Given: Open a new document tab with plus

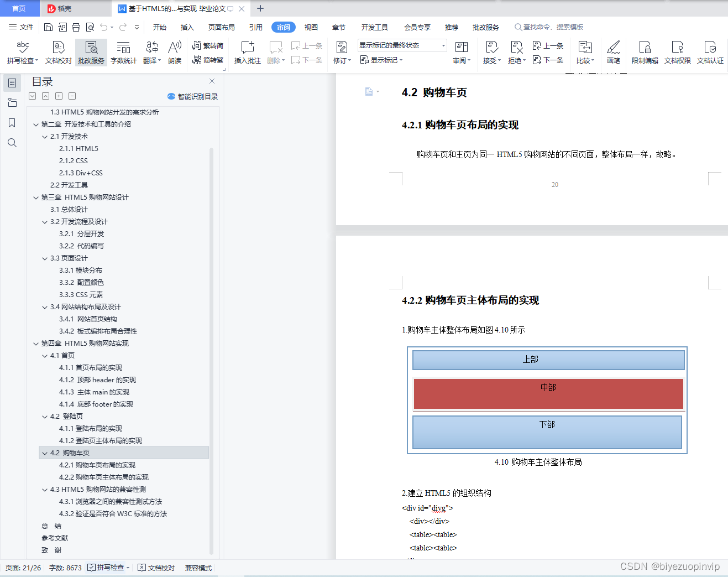Looking at the screenshot, I should 260,8.
